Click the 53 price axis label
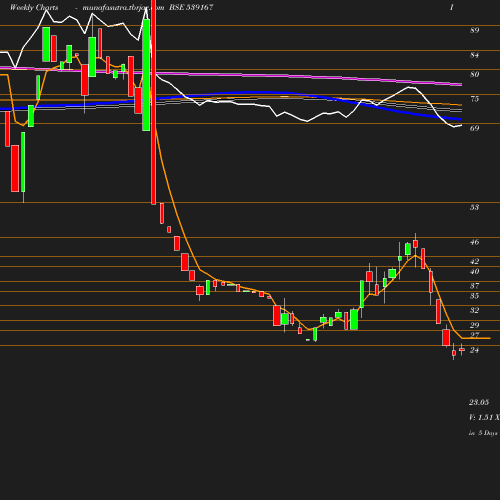Viewport: 500px width, 500px height. 474,207
